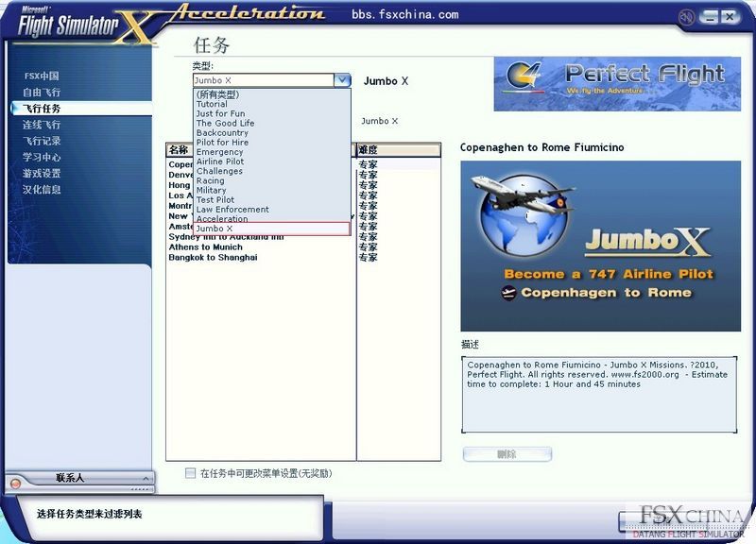This screenshot has height=544, width=756.
Task: Open 自由飞行 sidebar item
Action: 42,92
